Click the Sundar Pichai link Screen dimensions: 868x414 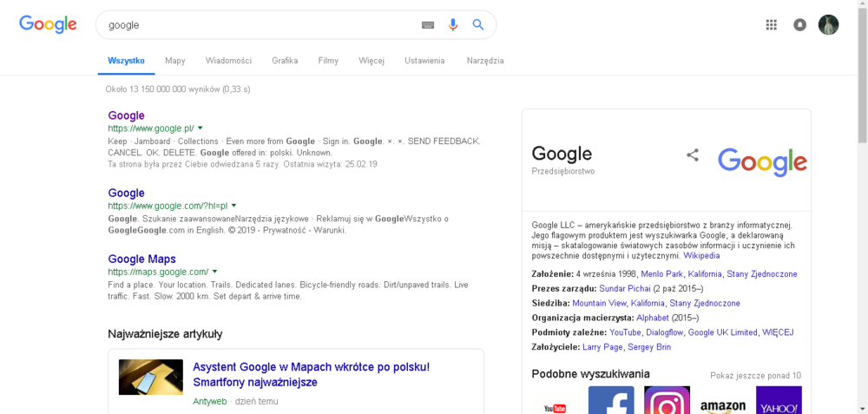624,288
